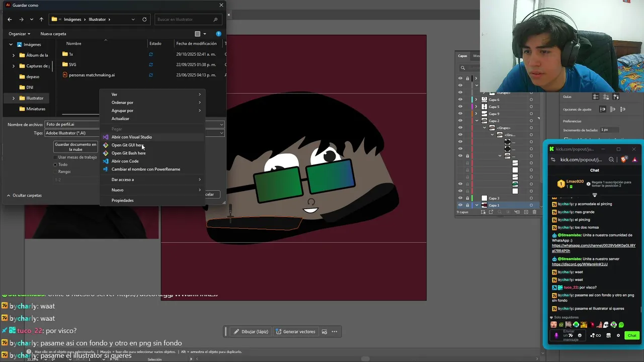The height and width of the screenshot is (362, 644).
Task: Unlock the Capa 1 layer
Action: [467, 205]
